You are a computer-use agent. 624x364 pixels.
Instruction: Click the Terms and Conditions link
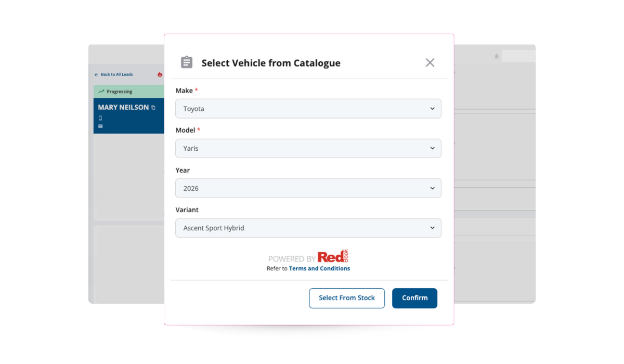[319, 269]
